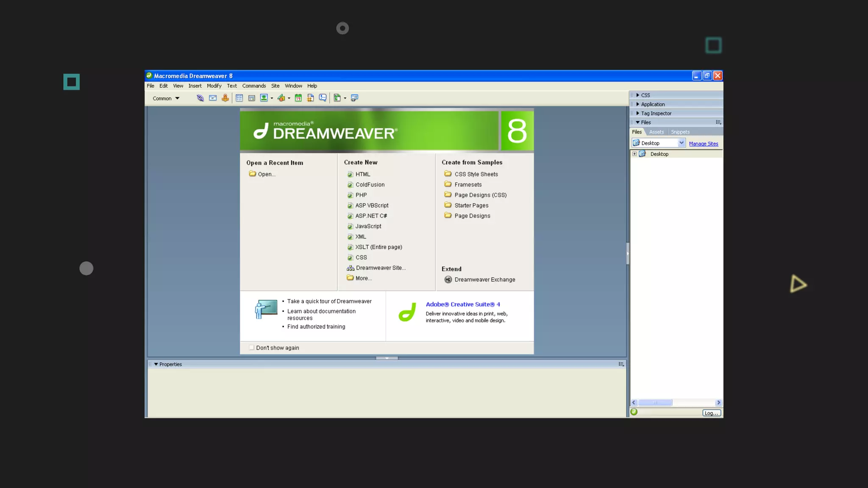Click the Email Link icon
The width and height of the screenshot is (868, 488).
point(213,98)
